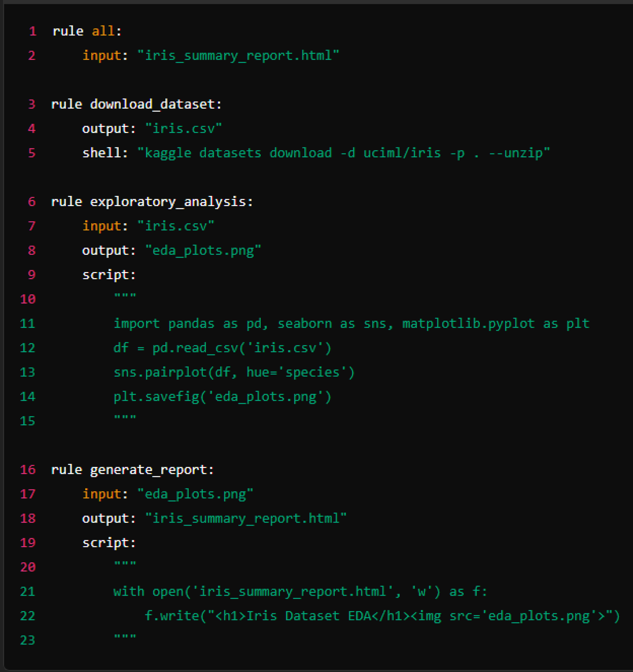Click the "output" keyword on line 18
633x672 pixels.
coord(106,518)
